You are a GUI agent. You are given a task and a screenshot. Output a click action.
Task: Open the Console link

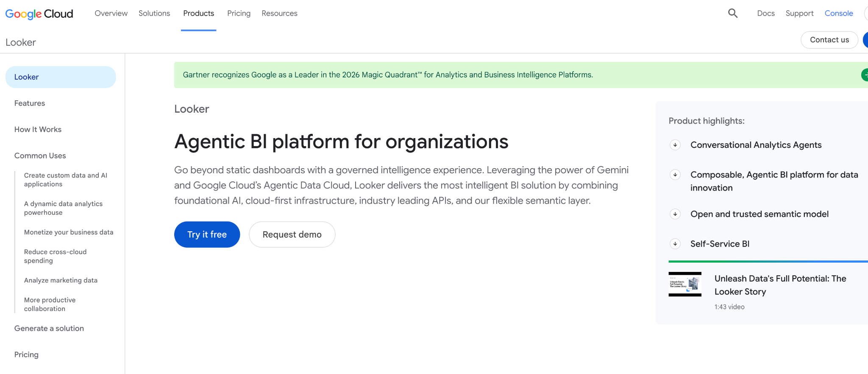pyautogui.click(x=839, y=13)
